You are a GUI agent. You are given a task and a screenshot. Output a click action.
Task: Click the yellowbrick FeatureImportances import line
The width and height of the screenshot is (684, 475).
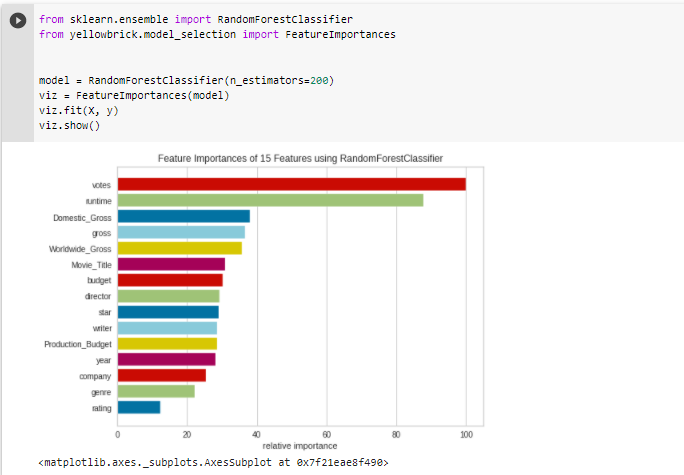[x=217, y=34]
